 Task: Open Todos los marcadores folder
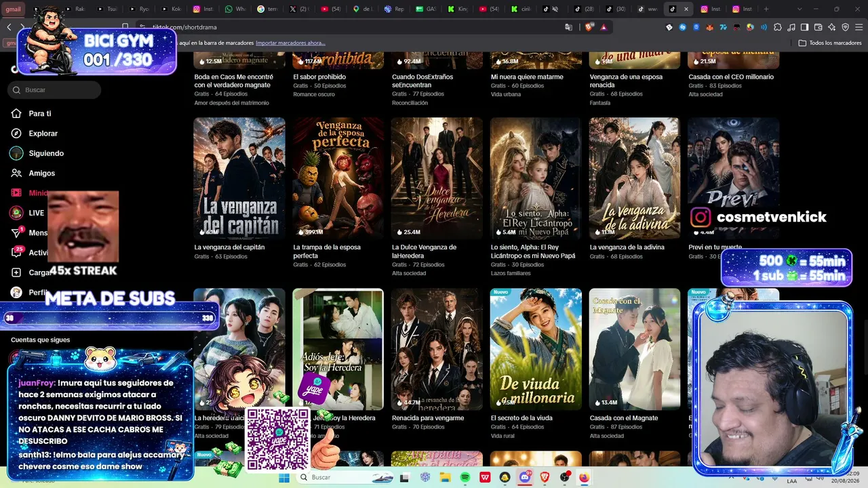830,43
